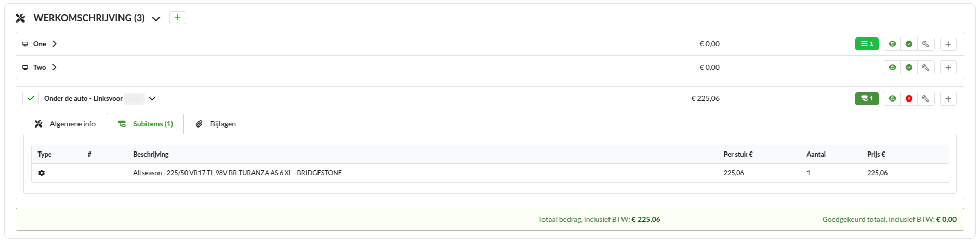The image size is (980, 241).
Task: Click the green subitems badge in the Onder de auto row
Action: [867, 99]
